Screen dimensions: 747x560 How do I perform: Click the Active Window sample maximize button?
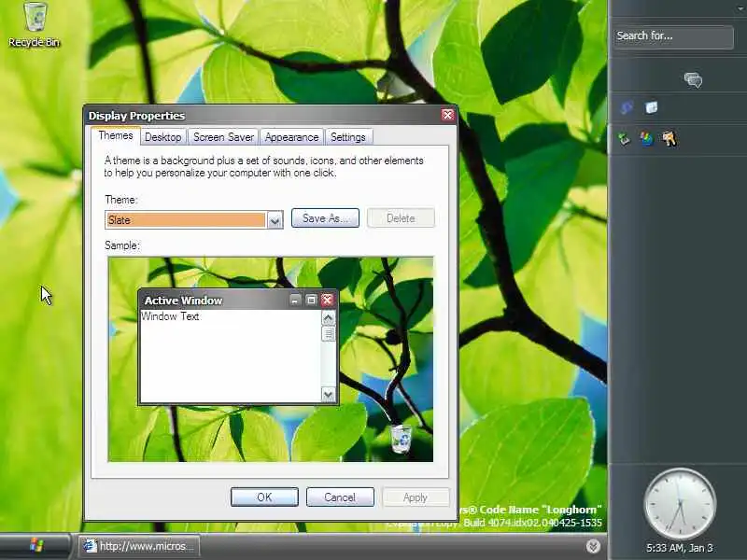pyautogui.click(x=311, y=300)
